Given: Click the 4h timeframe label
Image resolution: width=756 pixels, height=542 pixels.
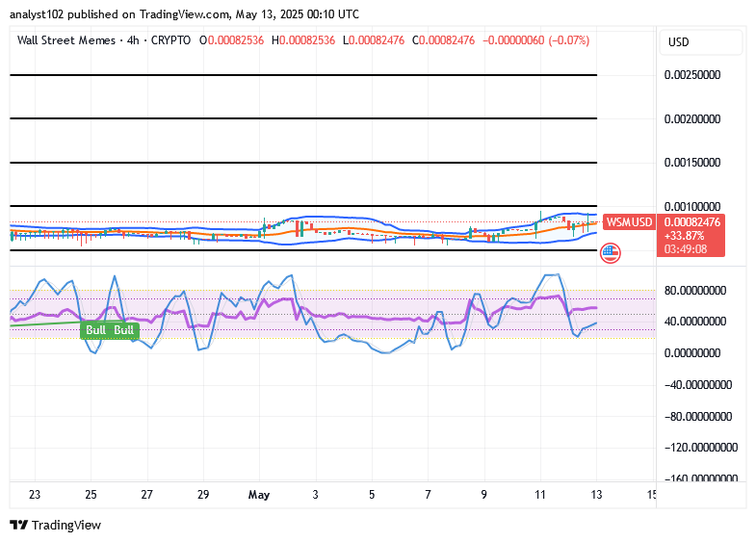Looking at the screenshot, I should pyautogui.click(x=133, y=40).
